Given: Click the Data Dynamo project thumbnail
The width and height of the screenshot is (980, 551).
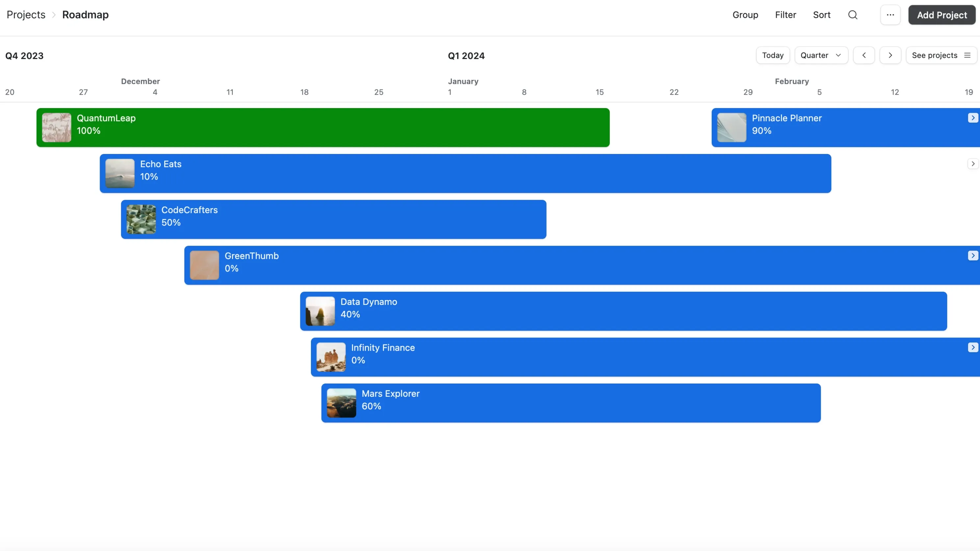Looking at the screenshot, I should (x=320, y=311).
